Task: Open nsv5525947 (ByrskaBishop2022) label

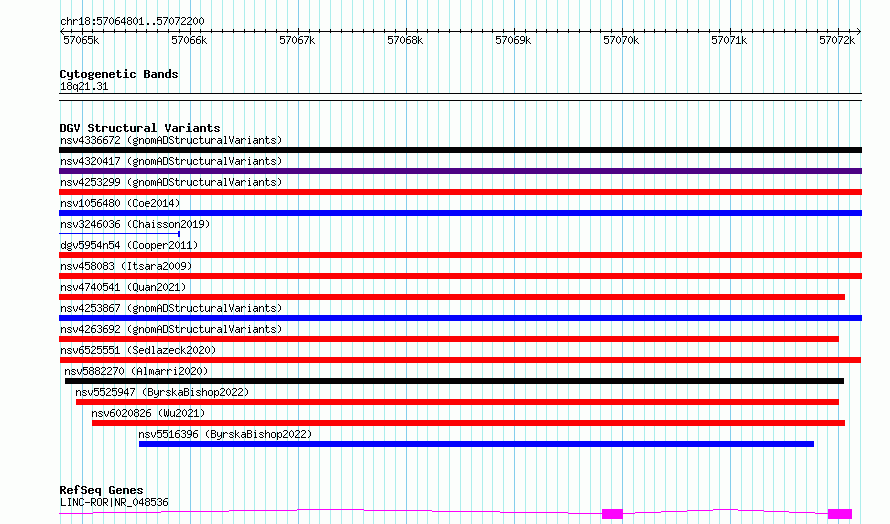Action: coord(162,392)
